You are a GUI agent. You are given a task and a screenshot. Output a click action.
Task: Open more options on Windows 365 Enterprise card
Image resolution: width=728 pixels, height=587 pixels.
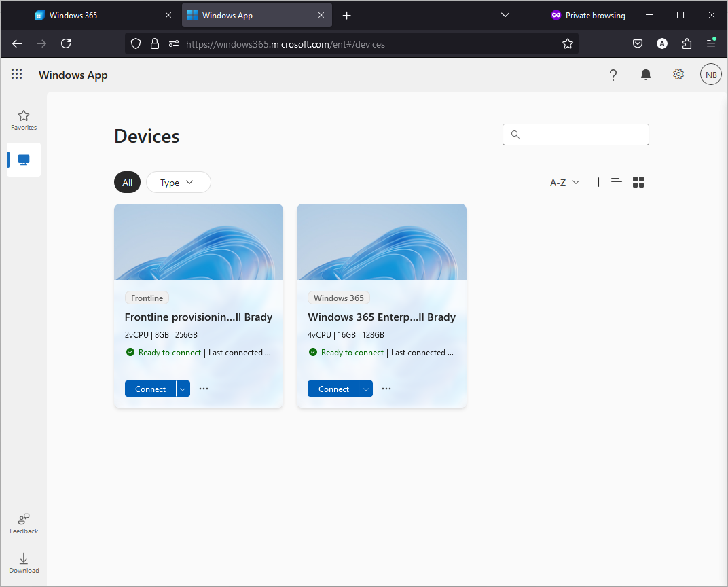pyautogui.click(x=386, y=389)
